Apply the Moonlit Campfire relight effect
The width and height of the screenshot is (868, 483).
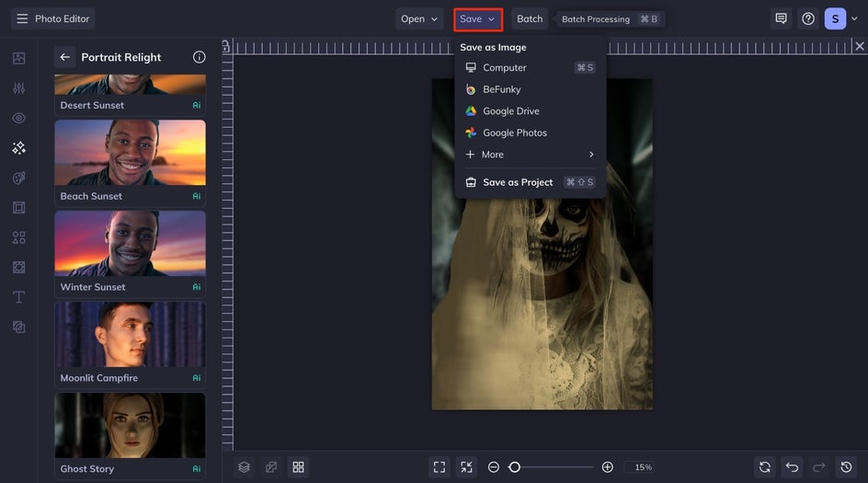[x=130, y=344]
